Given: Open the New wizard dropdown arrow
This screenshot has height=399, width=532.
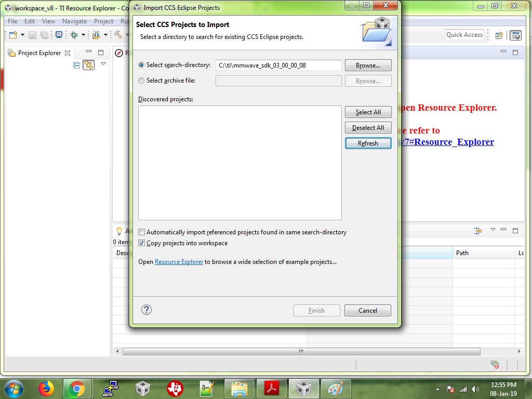Looking at the screenshot, I should pyautogui.click(x=22, y=35).
